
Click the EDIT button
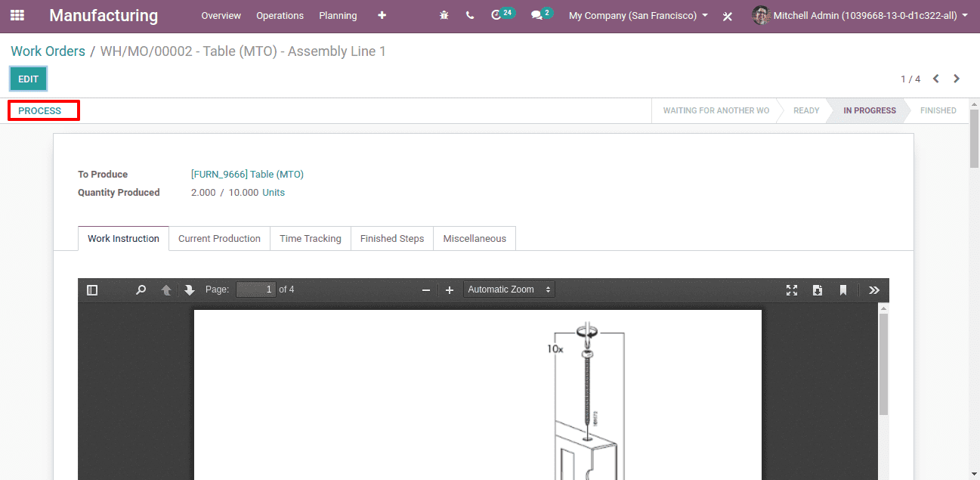click(28, 79)
